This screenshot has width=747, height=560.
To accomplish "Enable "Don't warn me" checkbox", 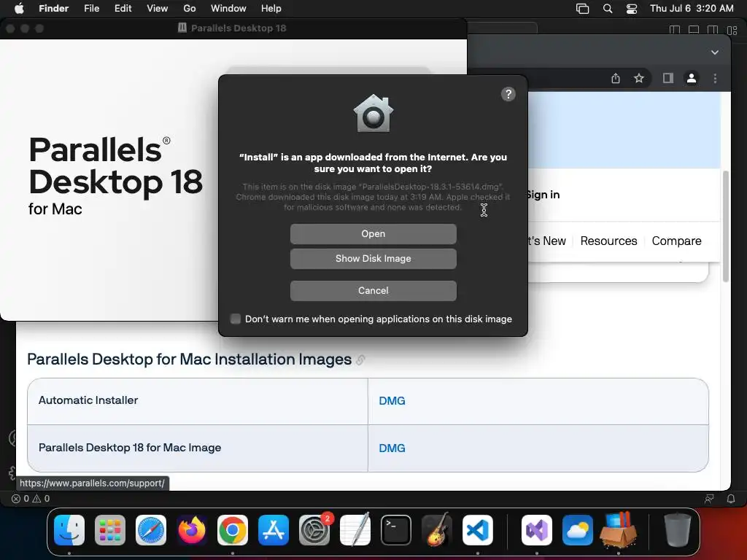I will 236,319.
